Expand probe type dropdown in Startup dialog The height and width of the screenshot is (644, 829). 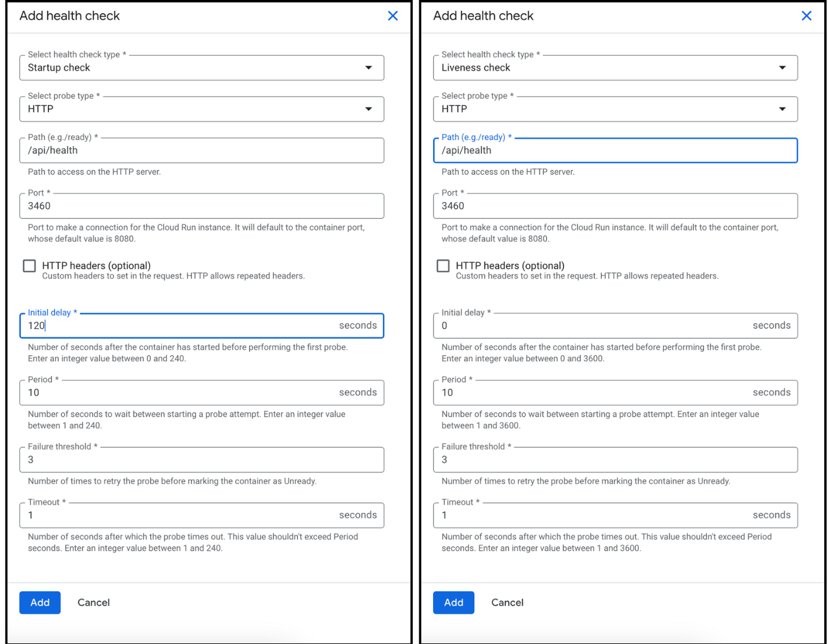click(202, 109)
